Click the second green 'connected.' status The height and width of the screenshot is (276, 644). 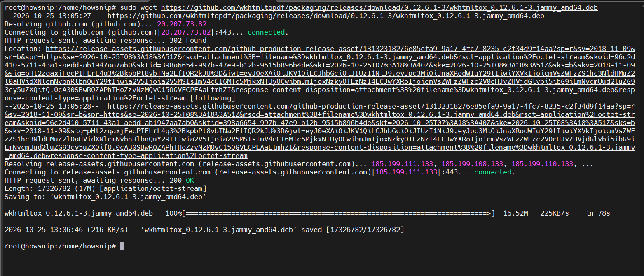[x=495, y=172]
